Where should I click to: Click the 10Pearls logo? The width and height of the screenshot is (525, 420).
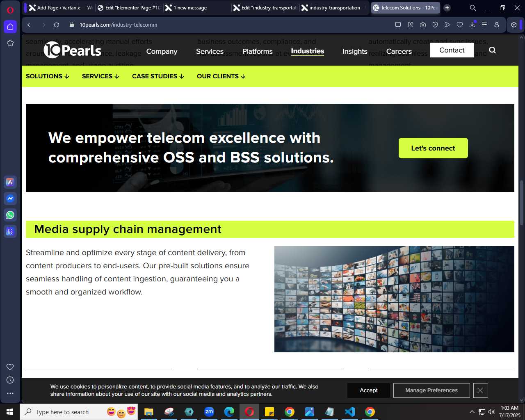73,50
